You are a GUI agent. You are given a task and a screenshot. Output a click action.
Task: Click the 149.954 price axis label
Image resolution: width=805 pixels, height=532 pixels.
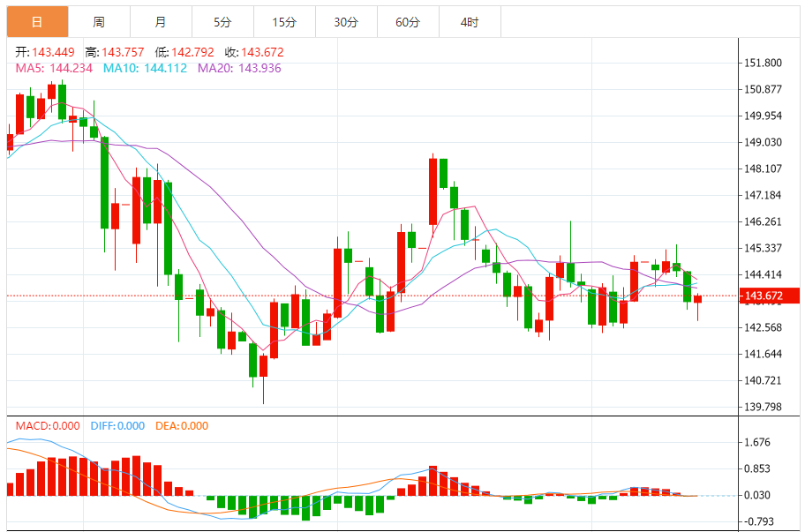pyautogui.click(x=763, y=116)
